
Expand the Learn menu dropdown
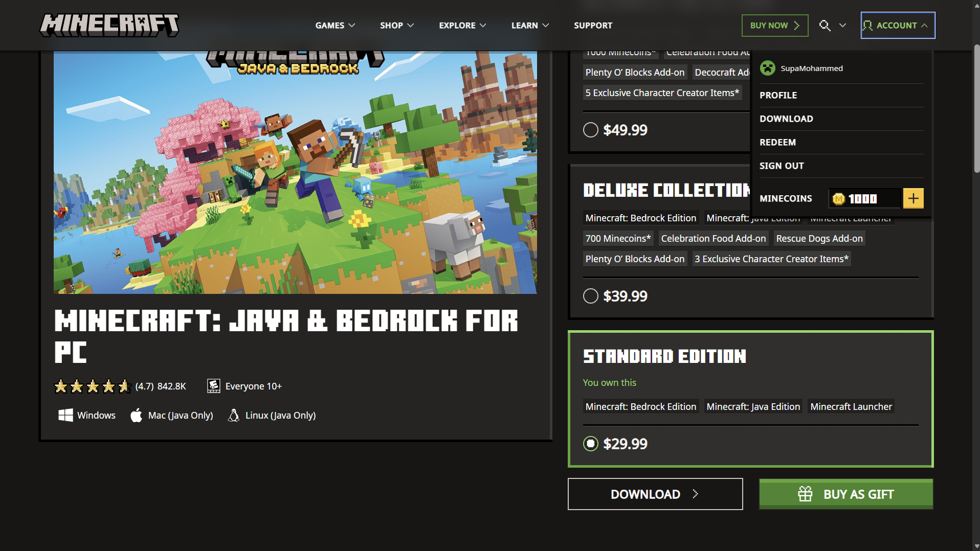pos(530,25)
